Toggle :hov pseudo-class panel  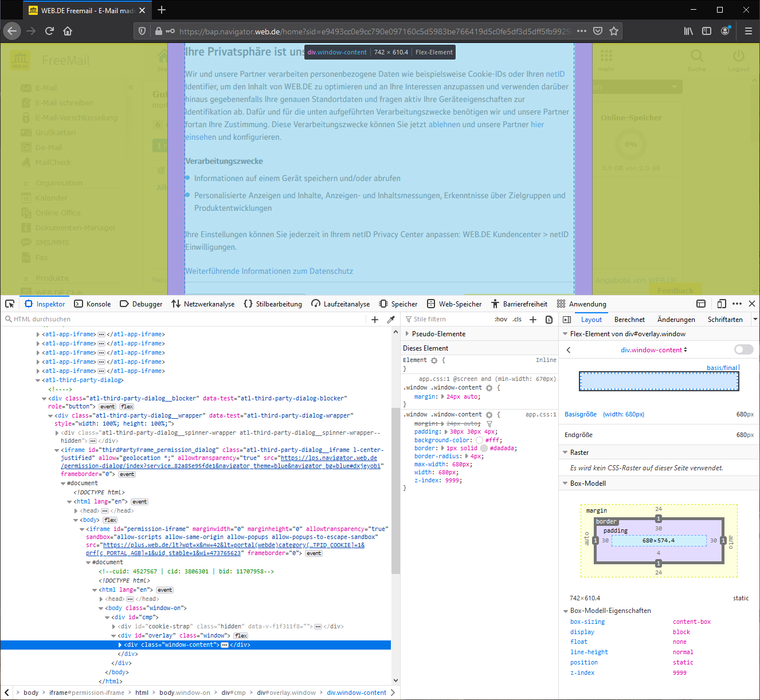[x=501, y=319]
